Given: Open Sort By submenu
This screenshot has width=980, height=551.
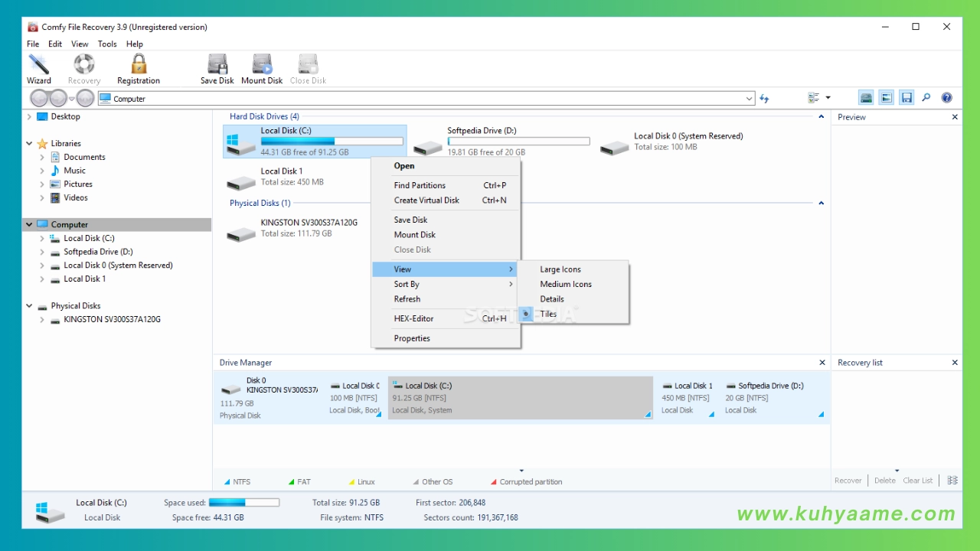Looking at the screenshot, I should click(446, 284).
